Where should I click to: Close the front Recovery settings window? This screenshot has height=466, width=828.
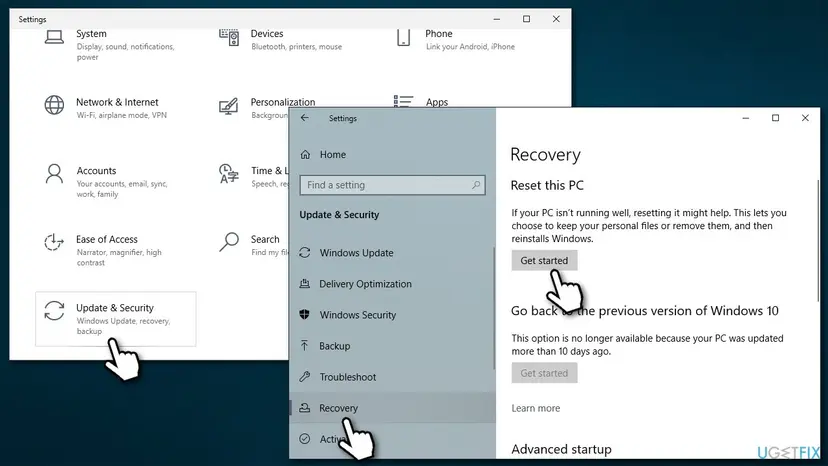pos(805,118)
